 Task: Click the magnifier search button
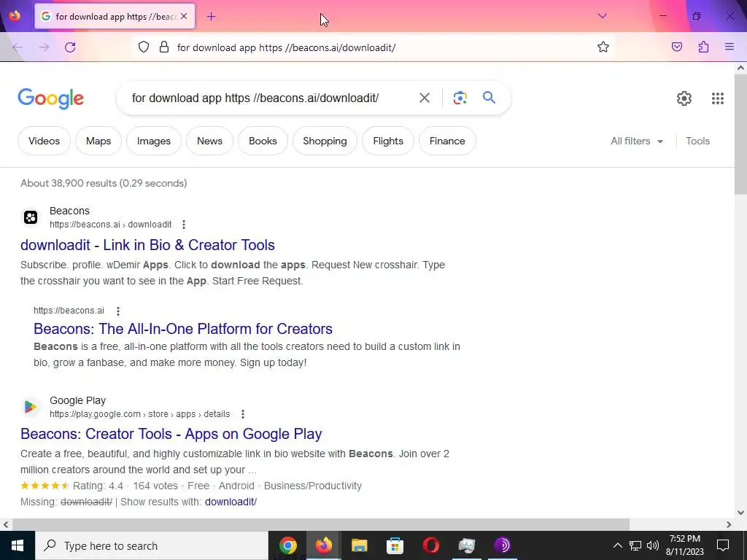(489, 98)
